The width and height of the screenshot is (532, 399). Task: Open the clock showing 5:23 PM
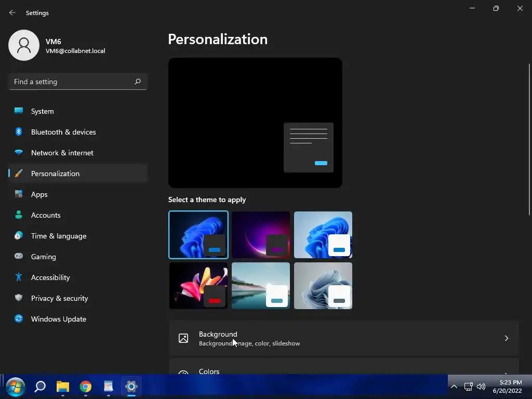[x=510, y=382]
